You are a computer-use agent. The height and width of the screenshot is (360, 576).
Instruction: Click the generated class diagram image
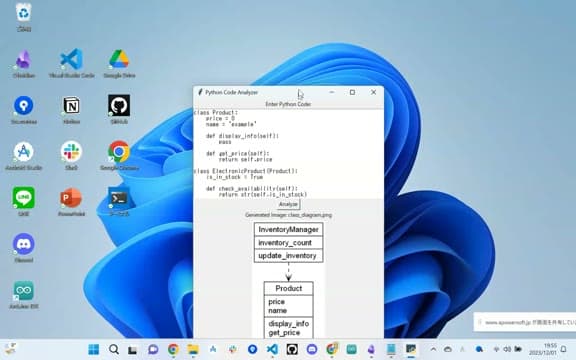point(288,279)
